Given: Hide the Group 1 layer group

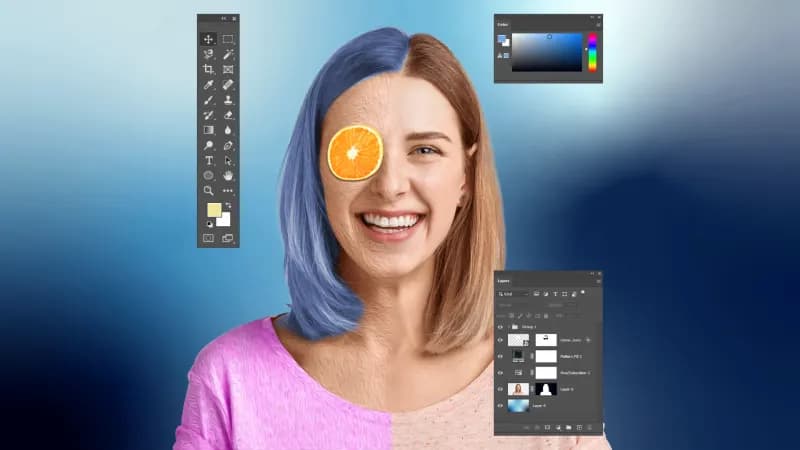Looking at the screenshot, I should point(501,326).
